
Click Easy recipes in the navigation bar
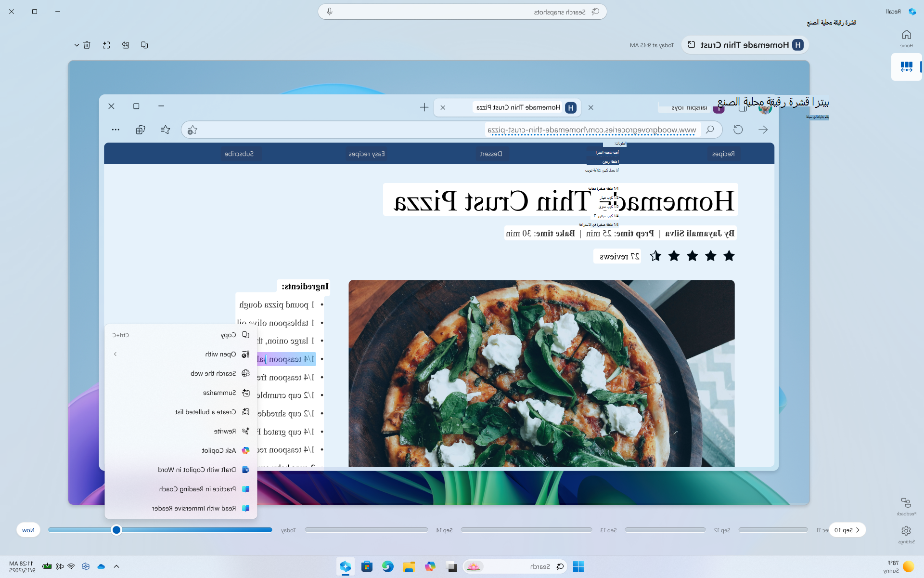367,154
